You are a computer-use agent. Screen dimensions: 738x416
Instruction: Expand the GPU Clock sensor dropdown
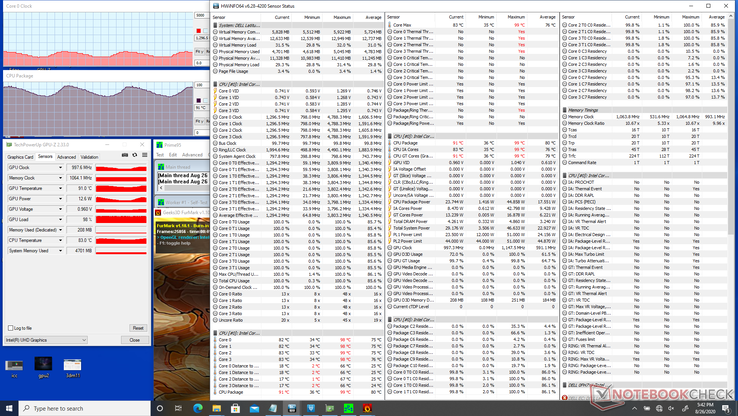click(60, 168)
